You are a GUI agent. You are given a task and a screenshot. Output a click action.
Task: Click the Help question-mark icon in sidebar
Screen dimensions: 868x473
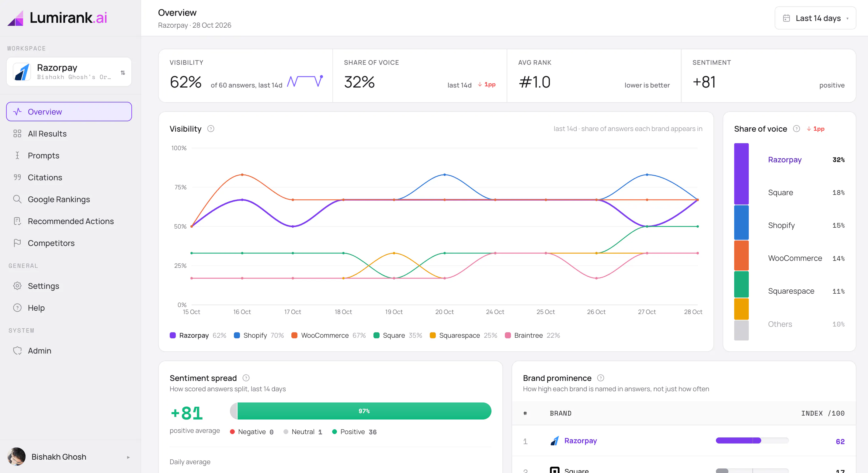pos(17,308)
